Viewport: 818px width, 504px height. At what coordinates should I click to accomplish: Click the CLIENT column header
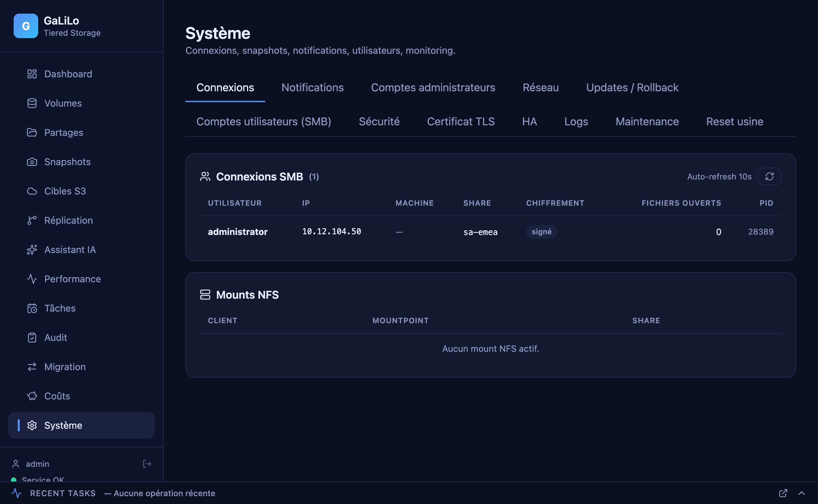223,320
